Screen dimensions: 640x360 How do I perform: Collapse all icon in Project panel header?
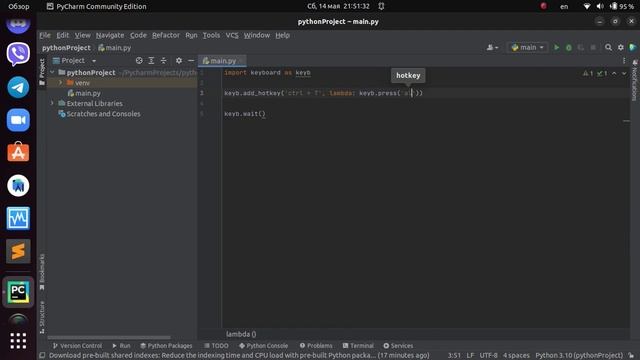click(164, 60)
